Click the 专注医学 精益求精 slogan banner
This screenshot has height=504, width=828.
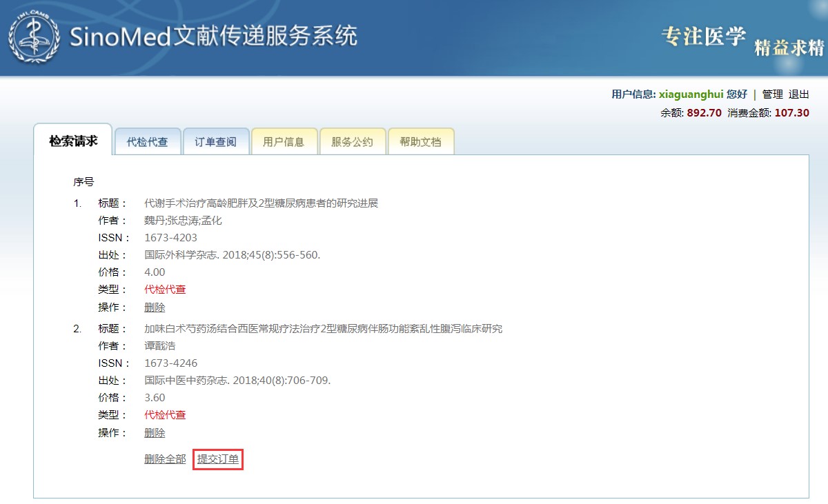click(x=742, y=39)
